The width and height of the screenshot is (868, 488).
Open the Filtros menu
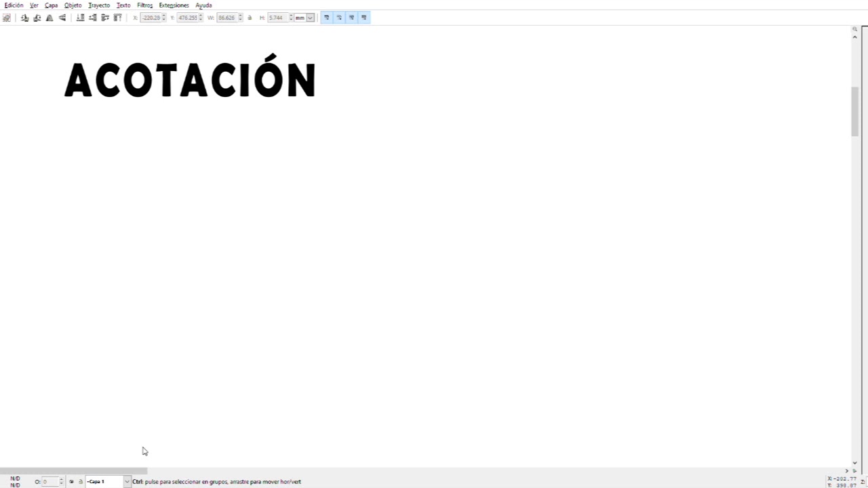coord(145,5)
